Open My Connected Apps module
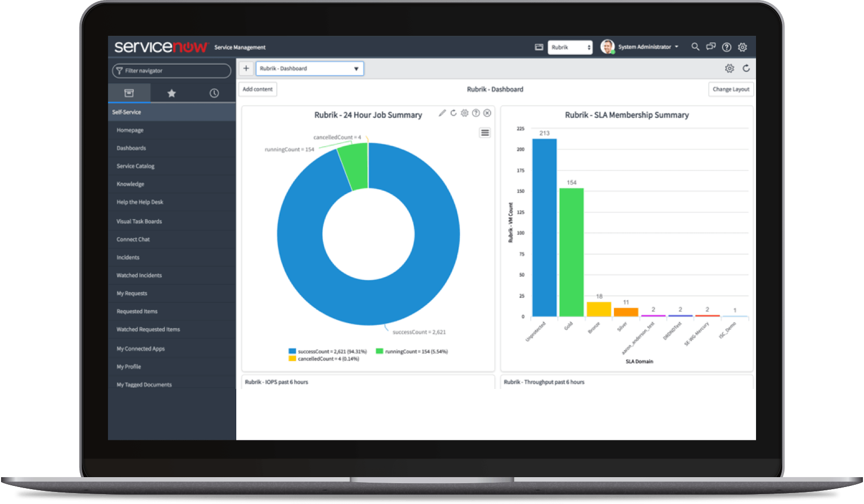This screenshot has height=504, width=864. 140,350
